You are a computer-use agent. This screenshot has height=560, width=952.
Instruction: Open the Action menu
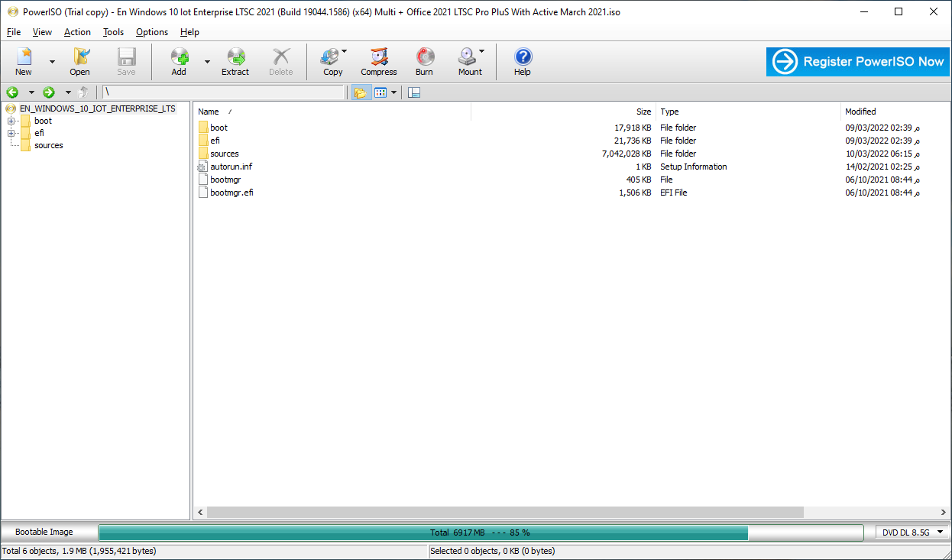click(x=77, y=32)
